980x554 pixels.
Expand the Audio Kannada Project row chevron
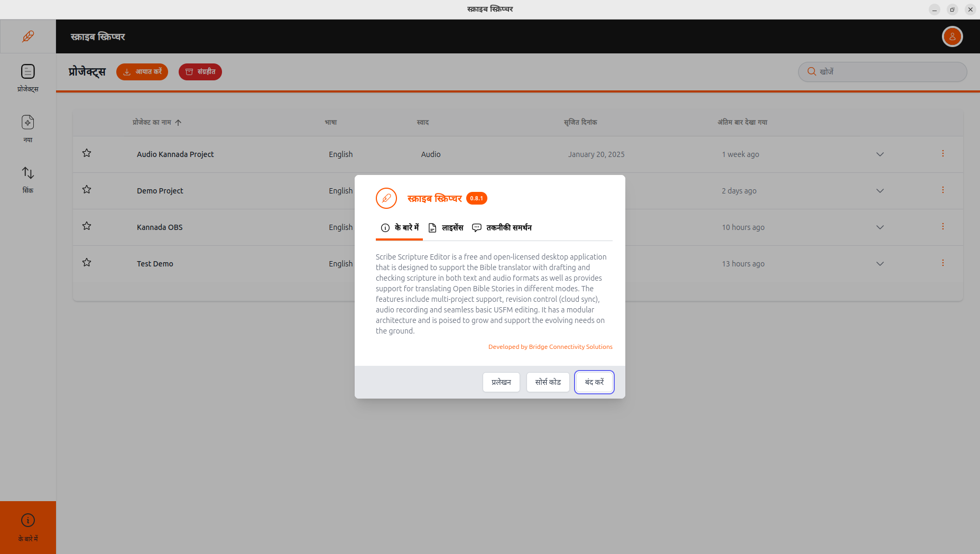coord(880,154)
